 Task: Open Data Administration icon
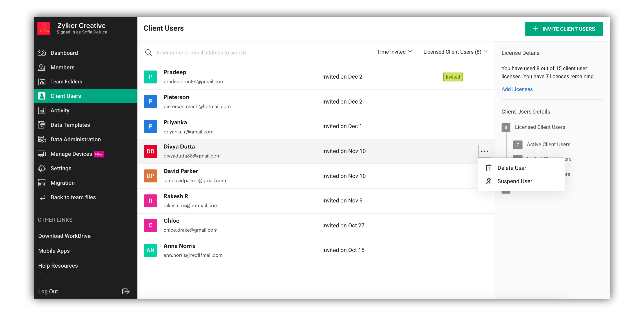[42, 139]
